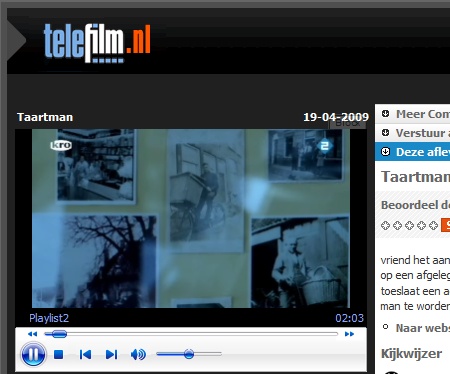Click the seek bar position handle
This screenshot has height=374, width=450.
[x=58, y=334]
